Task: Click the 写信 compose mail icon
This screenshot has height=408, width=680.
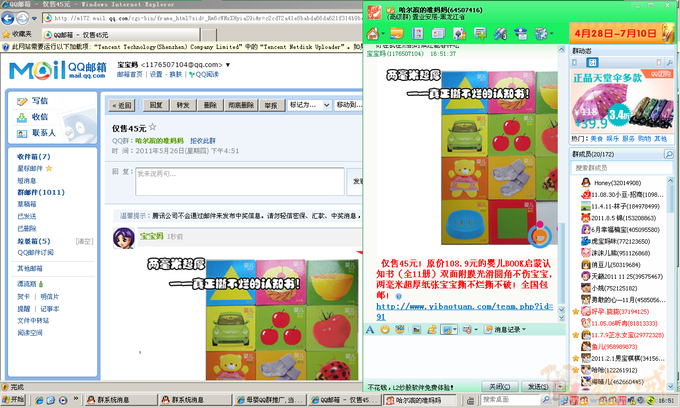Action: pyautogui.click(x=21, y=101)
